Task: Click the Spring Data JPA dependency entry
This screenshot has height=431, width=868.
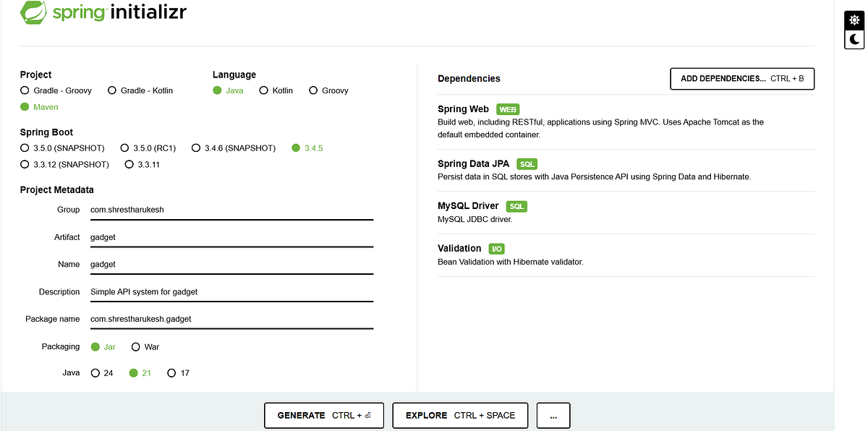Action: coord(626,170)
